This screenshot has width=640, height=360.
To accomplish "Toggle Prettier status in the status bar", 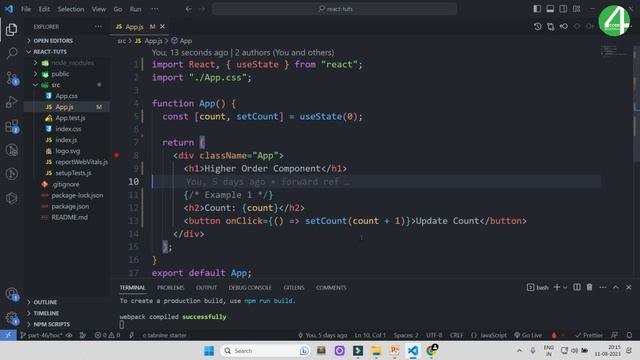I will point(589,335).
